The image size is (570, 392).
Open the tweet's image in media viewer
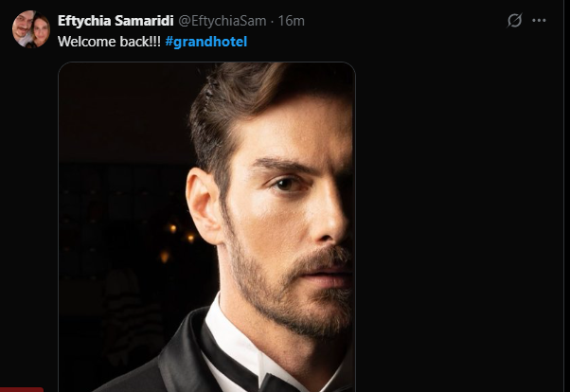click(206, 227)
